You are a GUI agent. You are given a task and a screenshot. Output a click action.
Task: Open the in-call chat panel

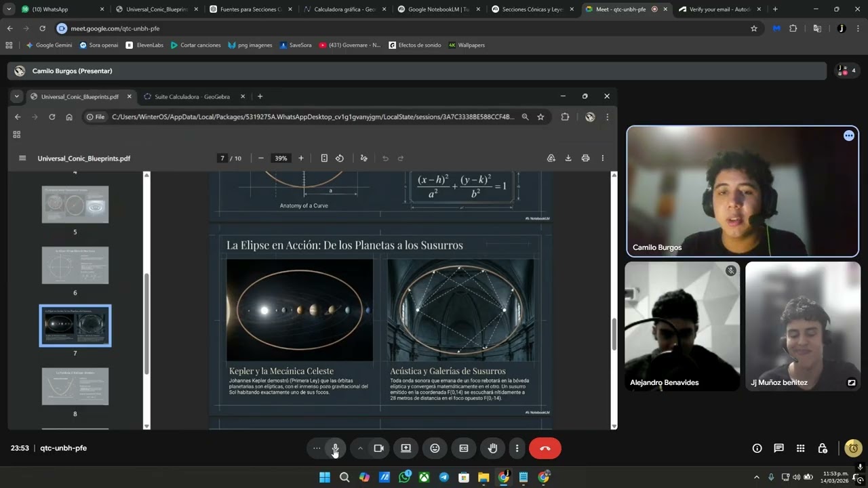[x=778, y=448]
